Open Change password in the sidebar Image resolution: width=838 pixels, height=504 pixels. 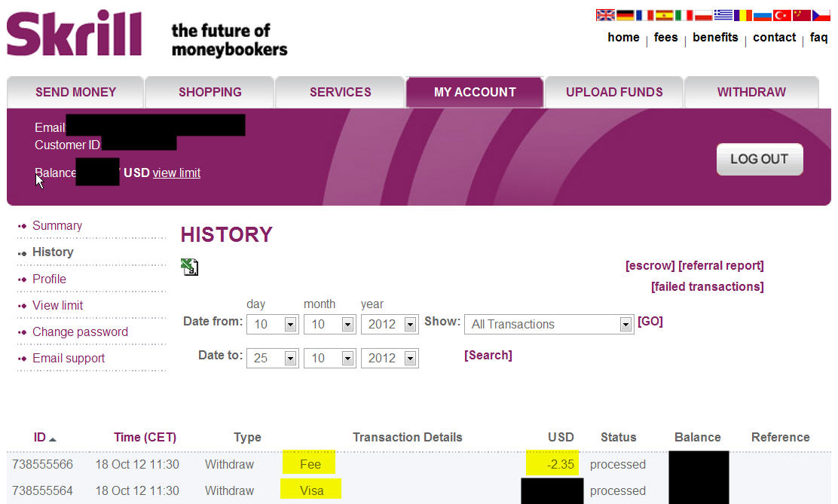tap(80, 332)
